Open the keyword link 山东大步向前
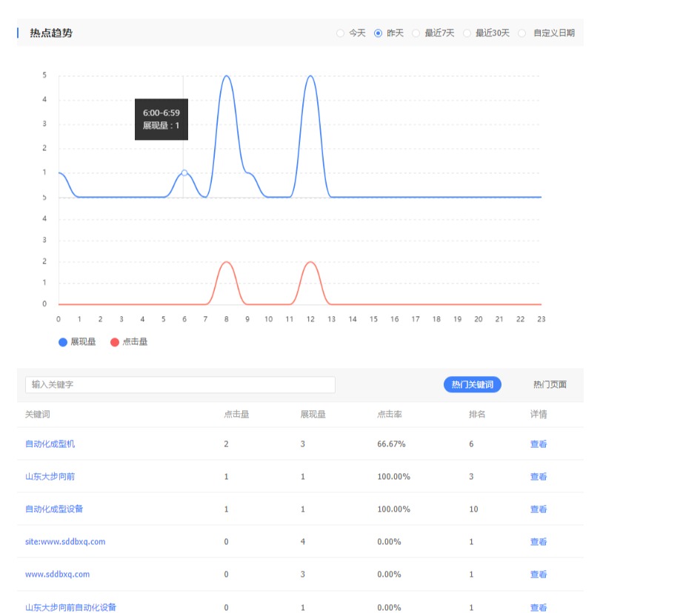700x613 pixels. point(50,477)
